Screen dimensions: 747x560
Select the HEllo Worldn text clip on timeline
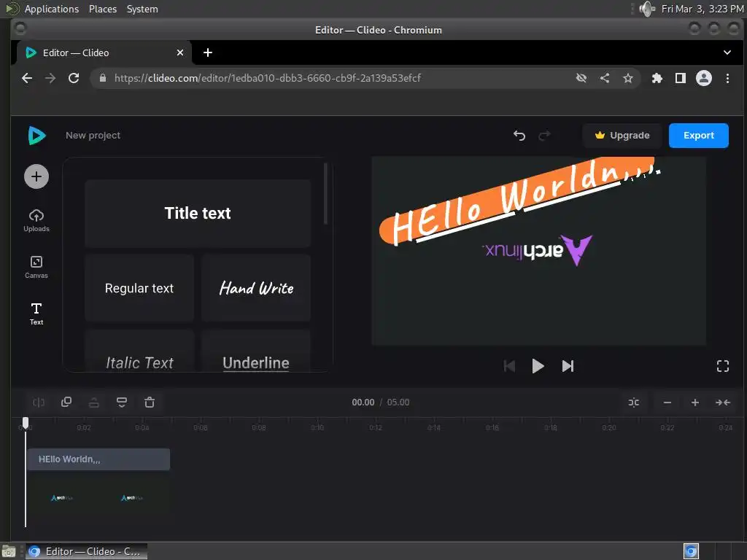98,459
